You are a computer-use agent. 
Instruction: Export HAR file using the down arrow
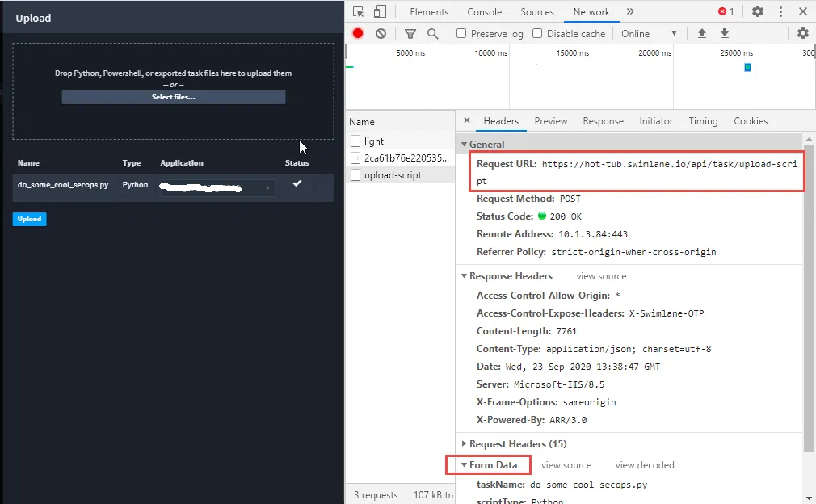725,33
